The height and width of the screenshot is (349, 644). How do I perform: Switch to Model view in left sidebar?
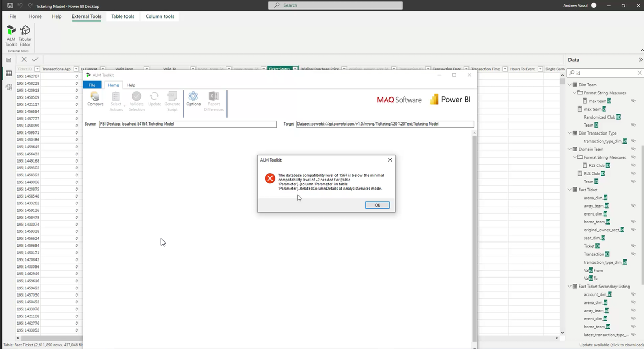coord(8,87)
